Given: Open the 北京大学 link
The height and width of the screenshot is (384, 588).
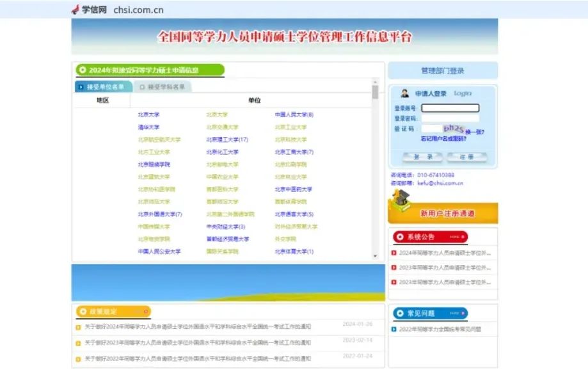Looking at the screenshot, I should (148, 115).
